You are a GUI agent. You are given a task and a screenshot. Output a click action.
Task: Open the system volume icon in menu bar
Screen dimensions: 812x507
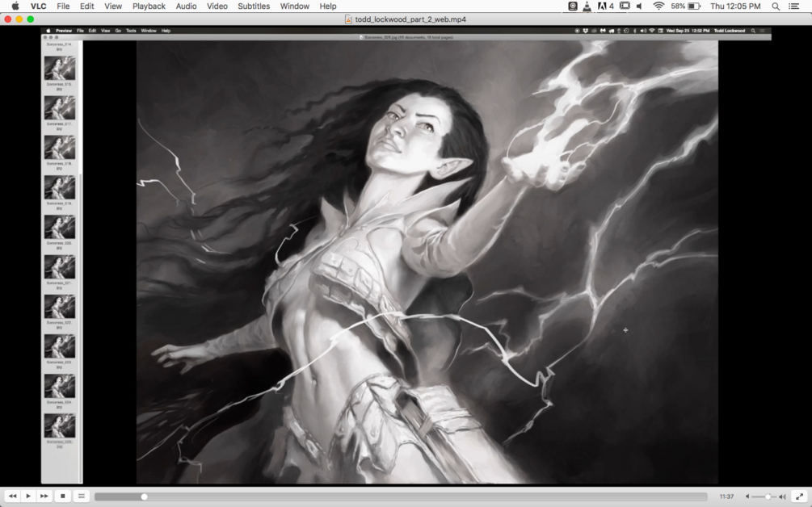tap(640, 6)
